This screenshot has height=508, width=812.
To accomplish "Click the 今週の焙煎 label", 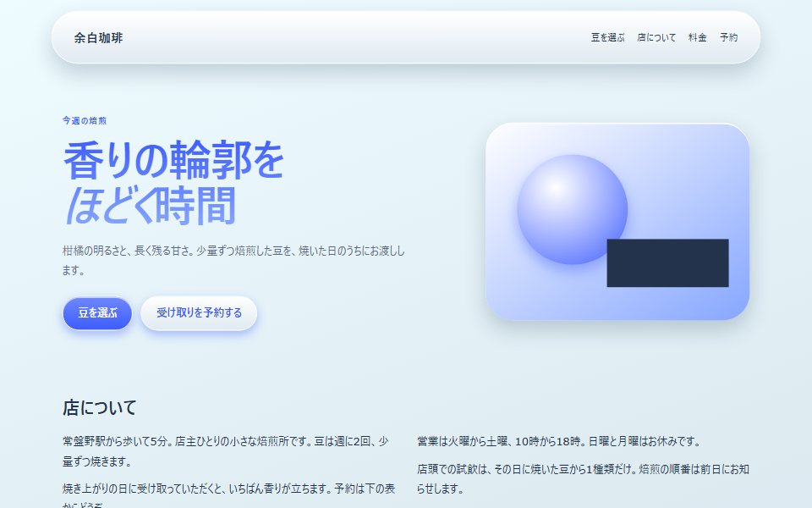I will click(x=85, y=121).
